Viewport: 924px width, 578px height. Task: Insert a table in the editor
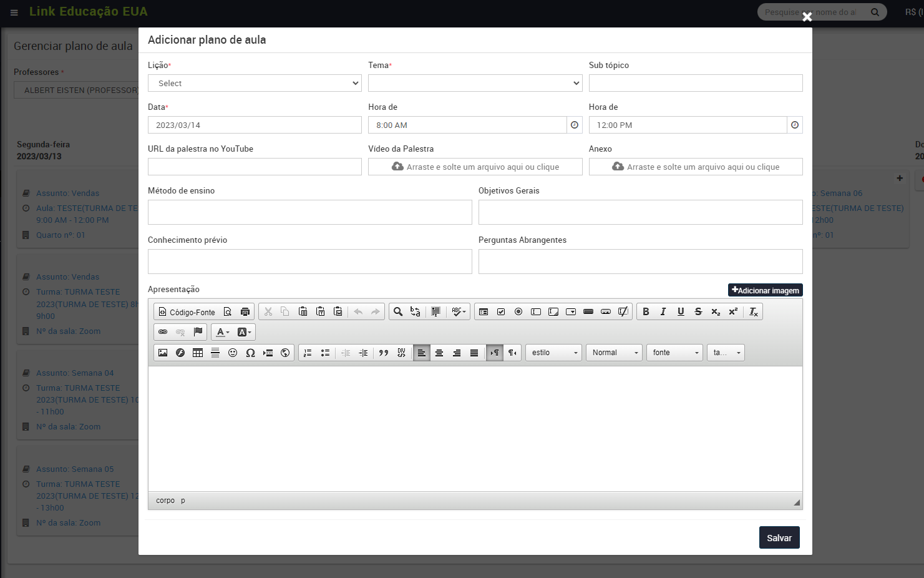click(x=198, y=353)
